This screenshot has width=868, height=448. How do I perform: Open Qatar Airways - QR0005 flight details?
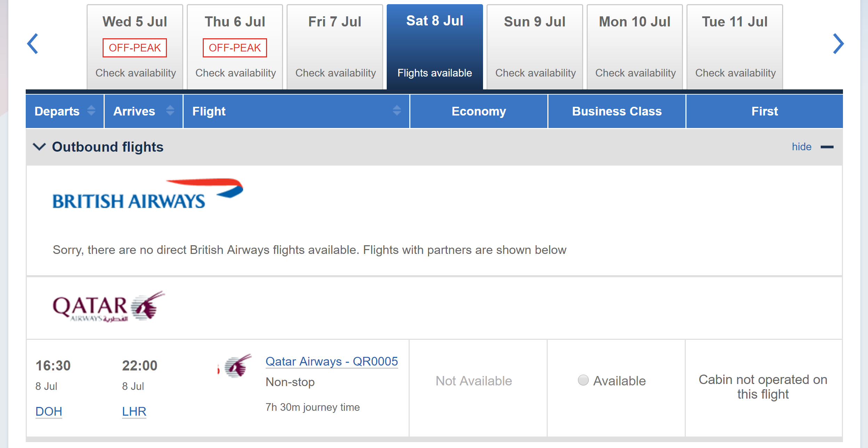[x=331, y=362]
